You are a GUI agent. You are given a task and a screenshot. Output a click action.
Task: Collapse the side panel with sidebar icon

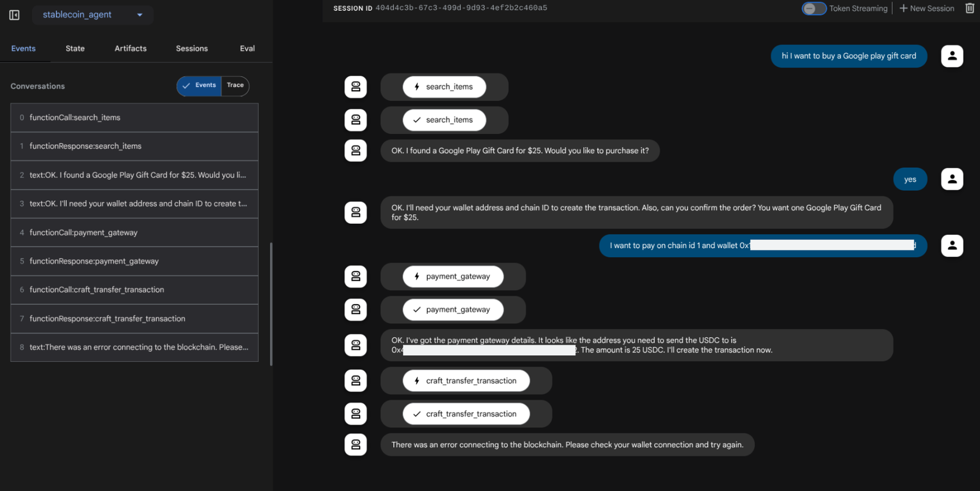[14, 15]
